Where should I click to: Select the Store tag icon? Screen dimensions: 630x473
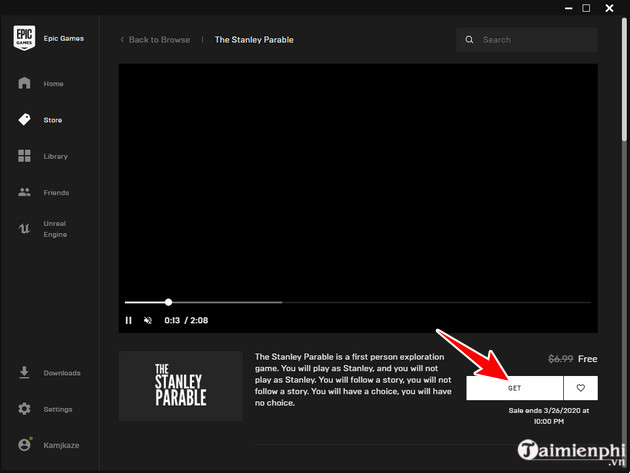point(24,119)
